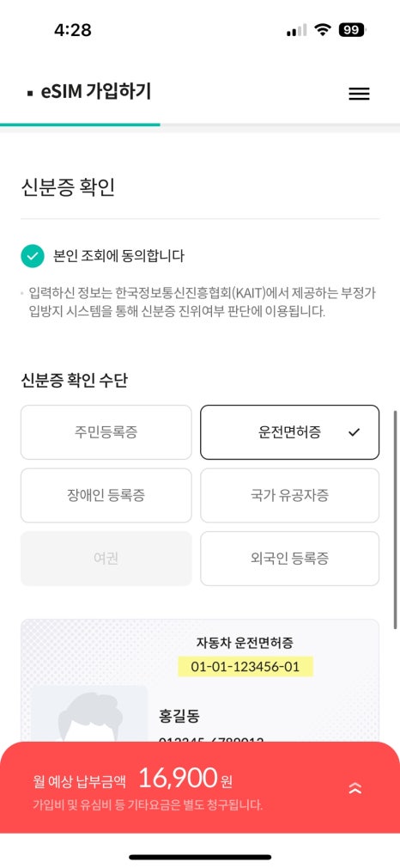The height and width of the screenshot is (868, 400).
Task: Select 주민등록증 as ID type
Action: point(106,432)
